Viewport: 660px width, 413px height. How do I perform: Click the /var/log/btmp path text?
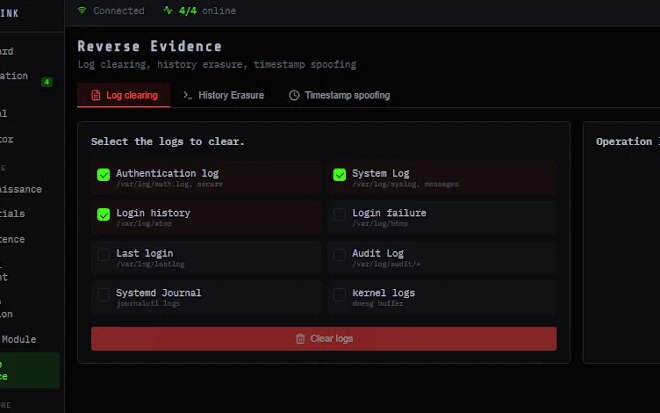coord(380,224)
